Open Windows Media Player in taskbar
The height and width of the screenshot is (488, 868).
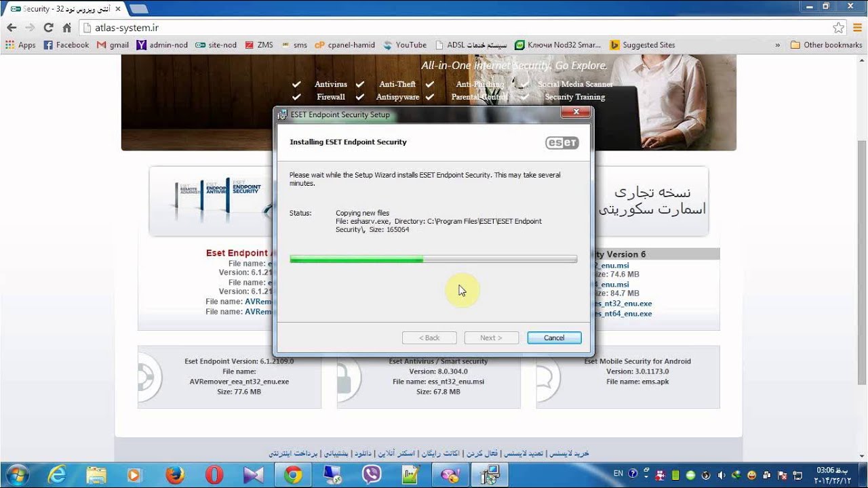(x=136, y=475)
